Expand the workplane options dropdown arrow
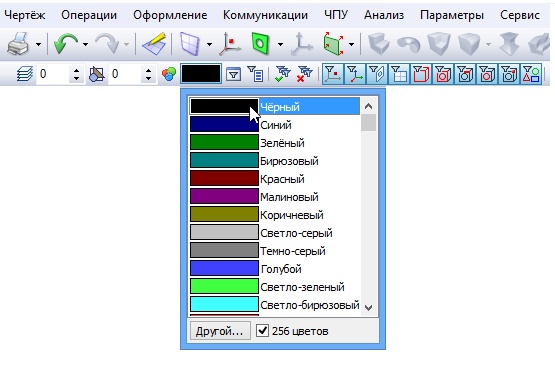 click(209, 44)
